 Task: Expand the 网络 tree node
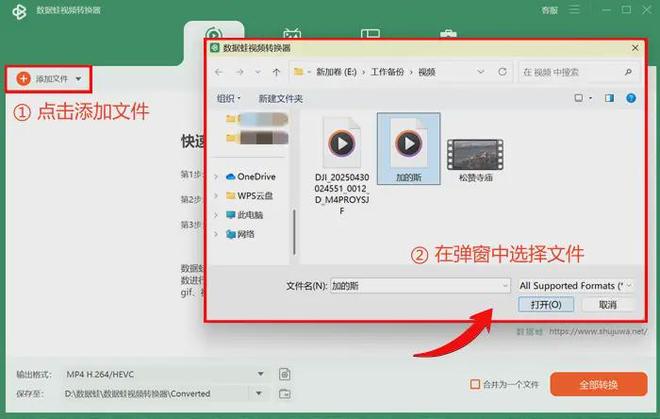tap(216, 234)
